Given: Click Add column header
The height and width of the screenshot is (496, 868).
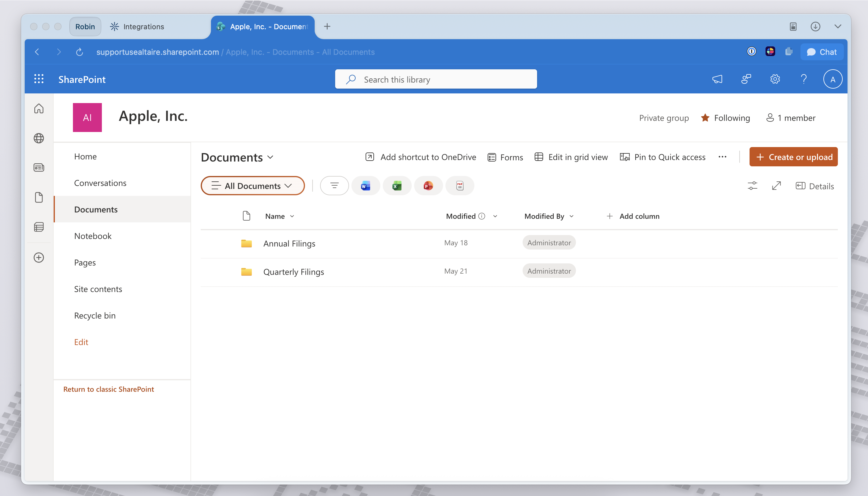Looking at the screenshot, I should click(x=633, y=216).
